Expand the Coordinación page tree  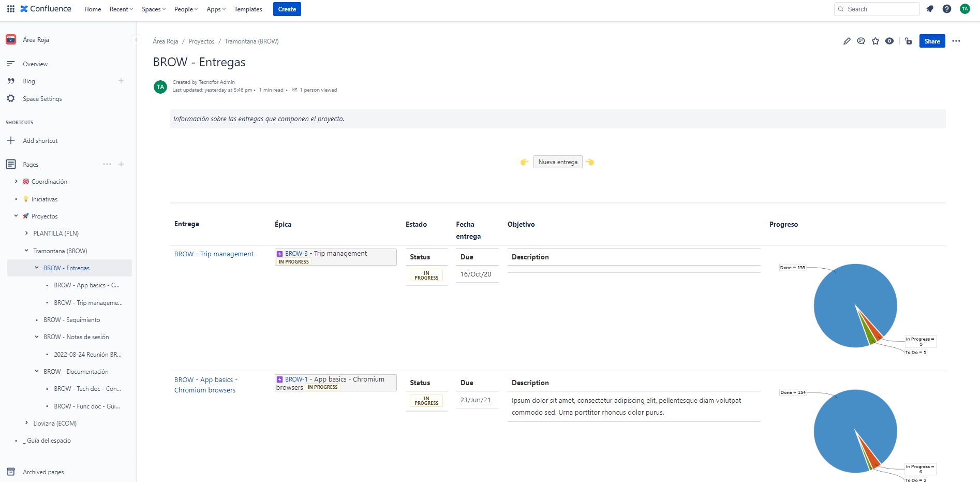(16, 182)
